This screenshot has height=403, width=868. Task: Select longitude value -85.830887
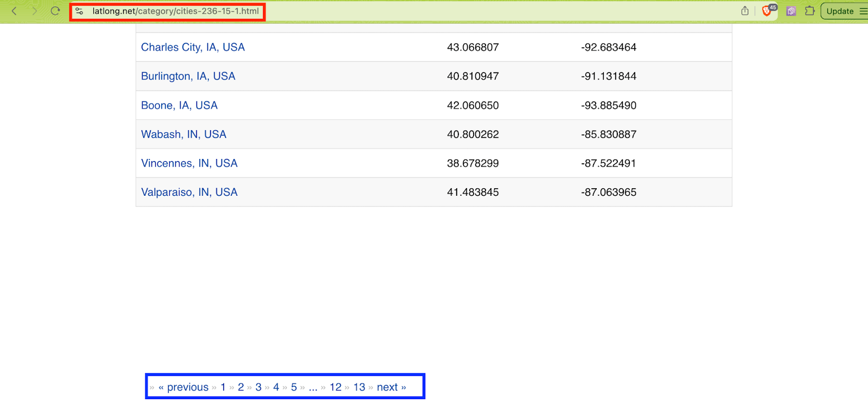pyautogui.click(x=609, y=134)
